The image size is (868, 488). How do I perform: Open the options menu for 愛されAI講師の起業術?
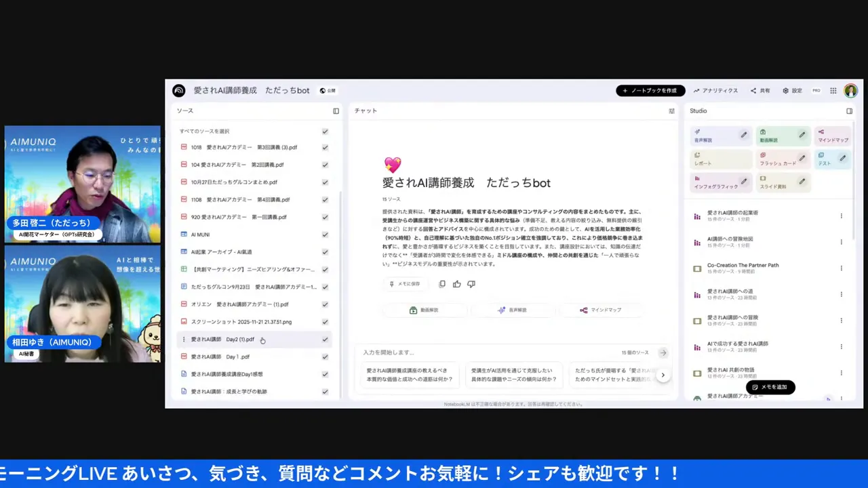(x=841, y=216)
